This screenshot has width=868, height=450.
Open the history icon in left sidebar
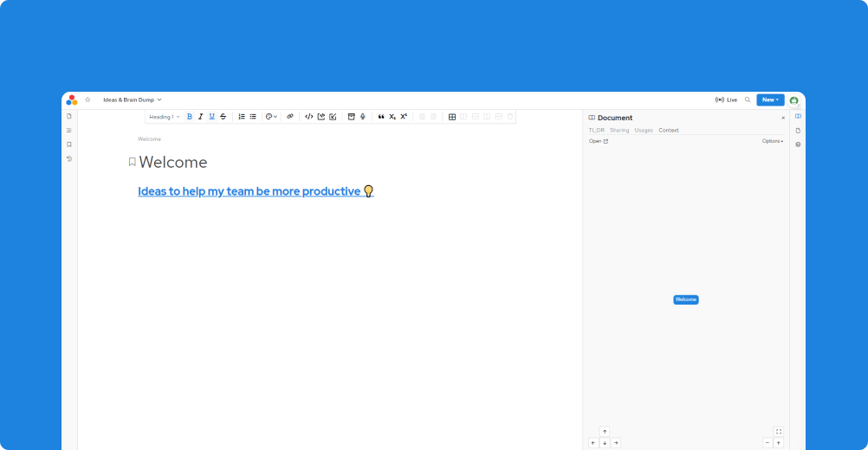tap(69, 159)
